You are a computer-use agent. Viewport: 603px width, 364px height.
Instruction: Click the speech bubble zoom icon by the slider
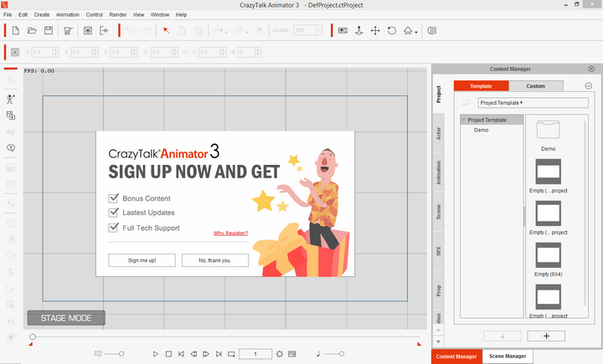pos(98,354)
